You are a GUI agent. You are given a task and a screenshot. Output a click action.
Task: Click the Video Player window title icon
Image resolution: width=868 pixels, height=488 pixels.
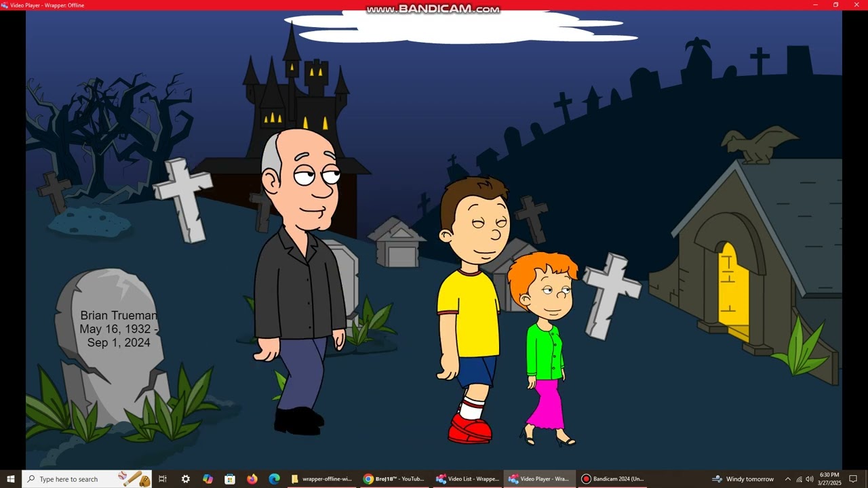click(x=5, y=5)
